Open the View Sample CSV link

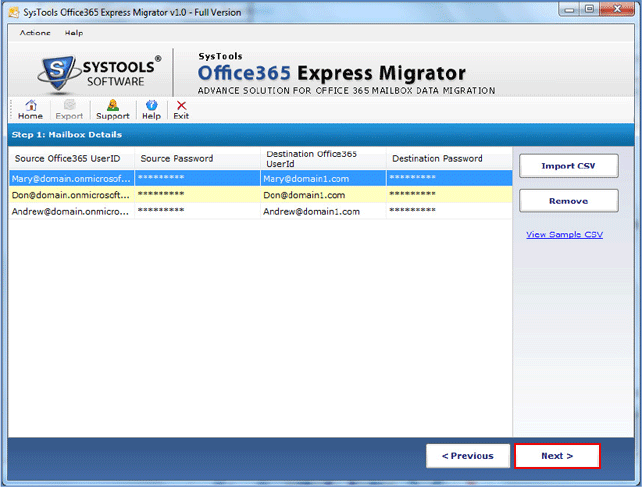tap(564, 234)
